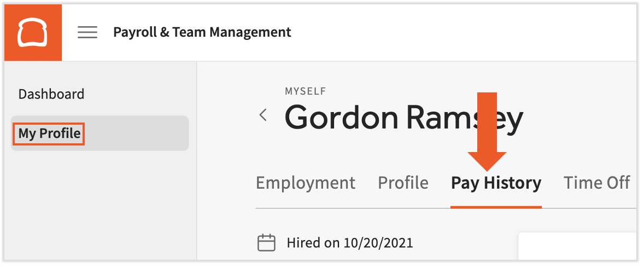Click the Toast logo icon
The width and height of the screenshot is (644, 268).
tap(33, 33)
